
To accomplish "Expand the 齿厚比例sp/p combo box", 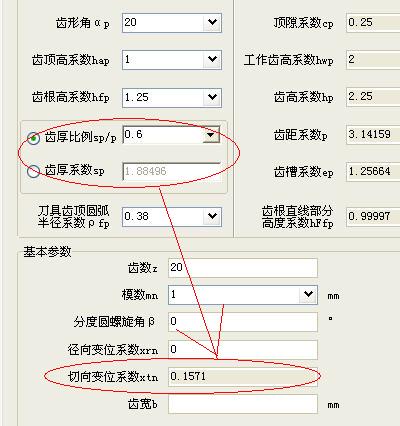I will point(211,135).
